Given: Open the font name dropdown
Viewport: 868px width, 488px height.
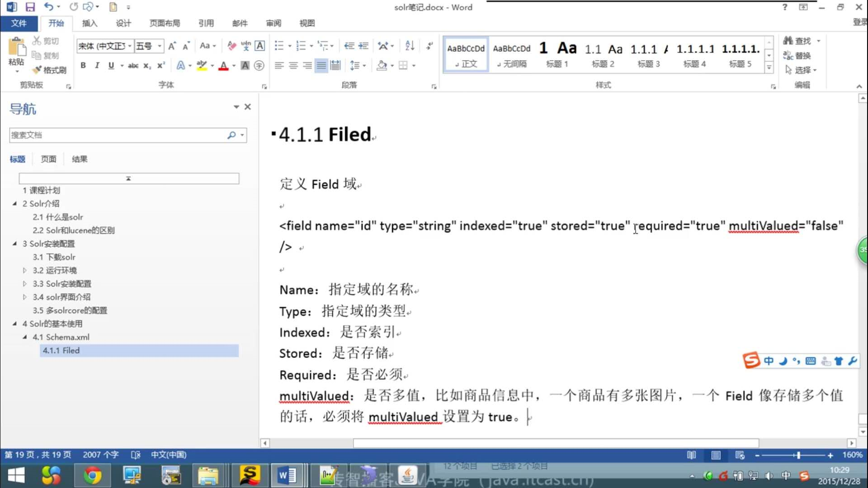Looking at the screenshot, I should click(130, 46).
